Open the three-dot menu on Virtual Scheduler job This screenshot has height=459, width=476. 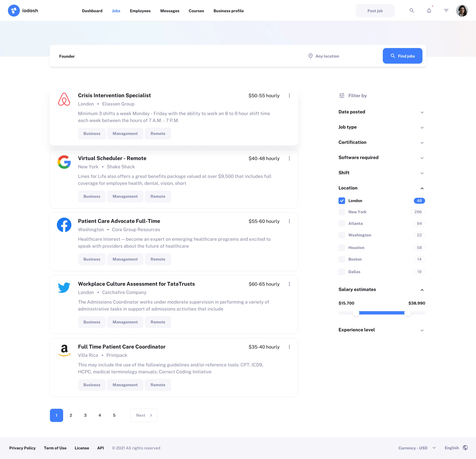(x=290, y=158)
